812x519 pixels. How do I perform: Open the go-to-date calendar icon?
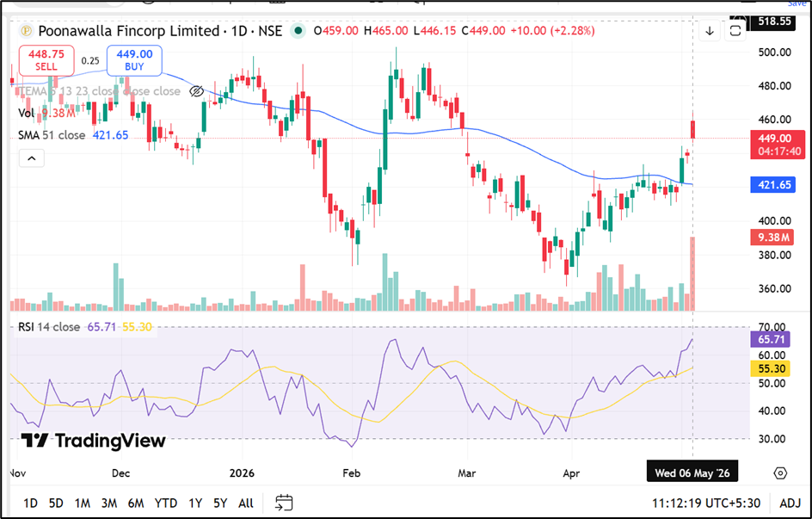point(284,503)
